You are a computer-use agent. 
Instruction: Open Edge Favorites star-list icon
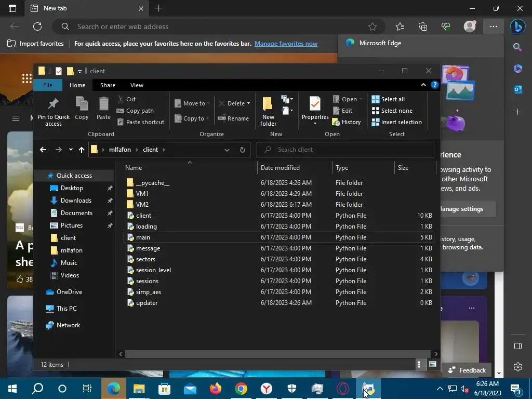(400, 26)
